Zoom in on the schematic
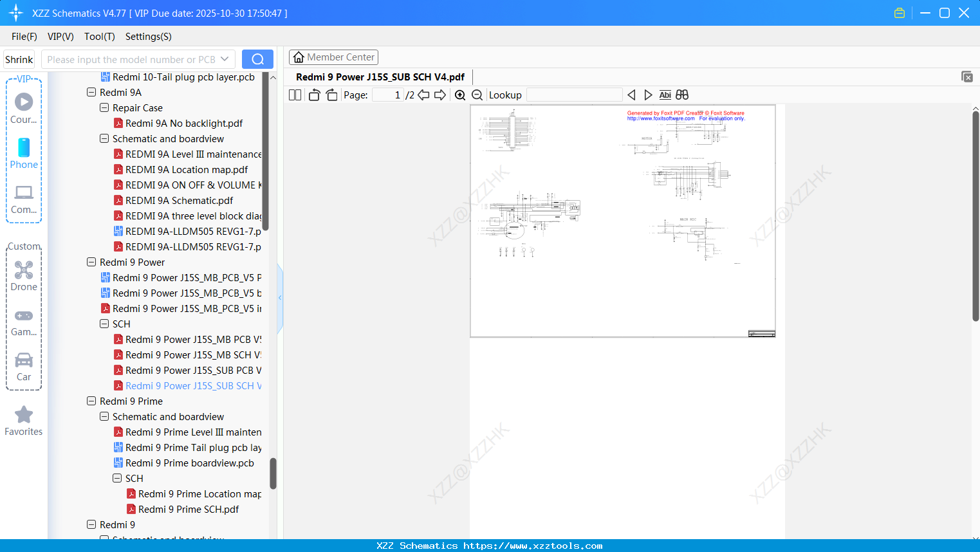980x552 pixels. tap(460, 95)
